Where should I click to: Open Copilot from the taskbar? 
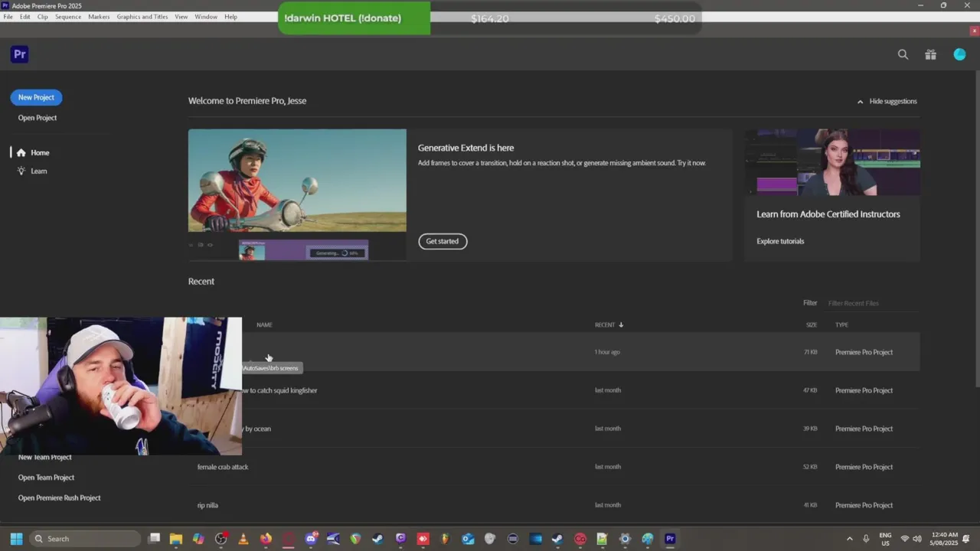point(198,539)
